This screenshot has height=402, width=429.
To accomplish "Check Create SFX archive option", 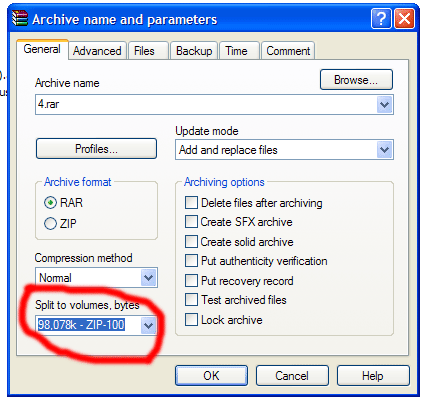I will point(191,222).
